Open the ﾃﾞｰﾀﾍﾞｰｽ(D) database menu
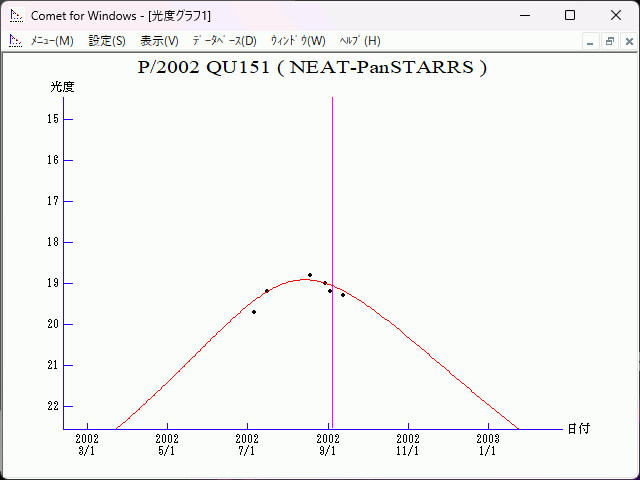The height and width of the screenshot is (480, 640). point(224,41)
